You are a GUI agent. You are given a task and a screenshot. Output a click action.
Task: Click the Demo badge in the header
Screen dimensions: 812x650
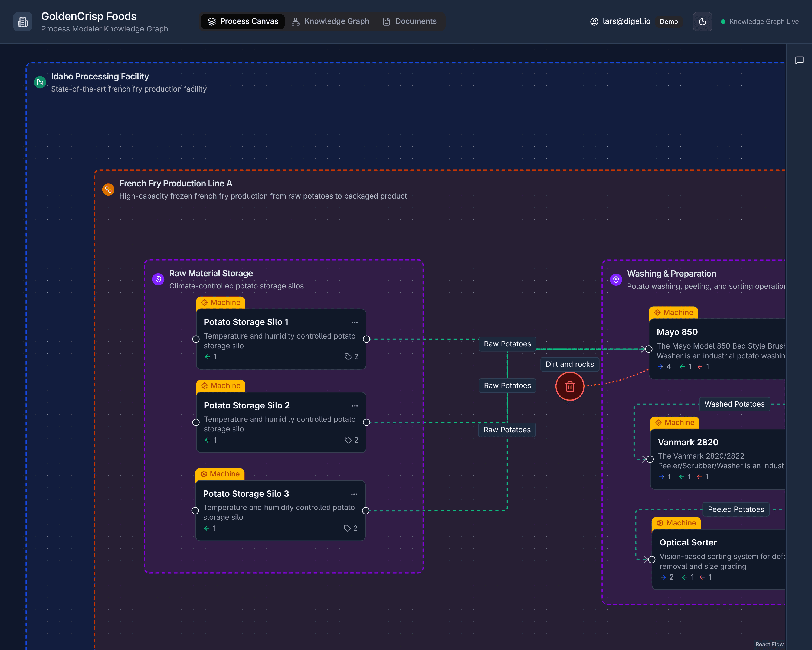point(669,21)
